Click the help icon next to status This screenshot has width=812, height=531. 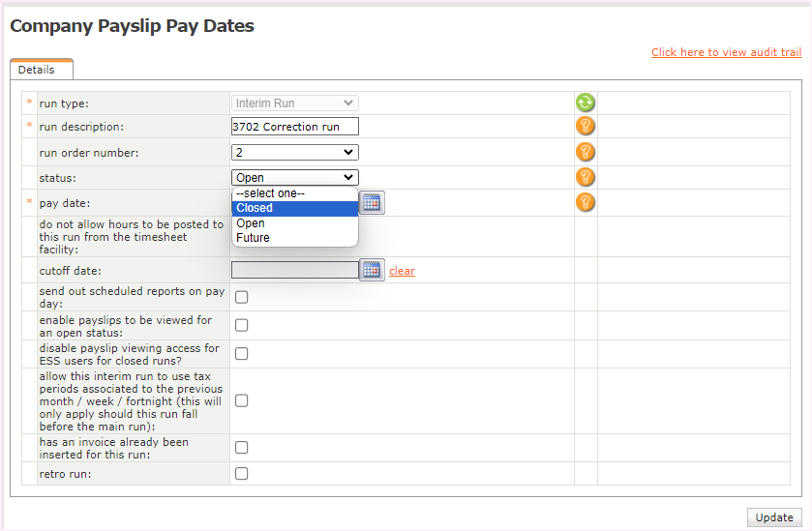click(585, 177)
